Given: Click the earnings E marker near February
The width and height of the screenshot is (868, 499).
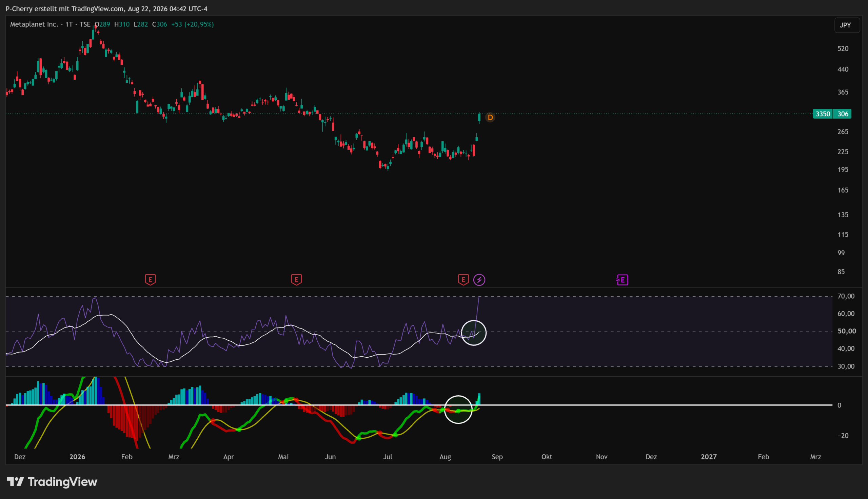Looking at the screenshot, I should pos(150,280).
